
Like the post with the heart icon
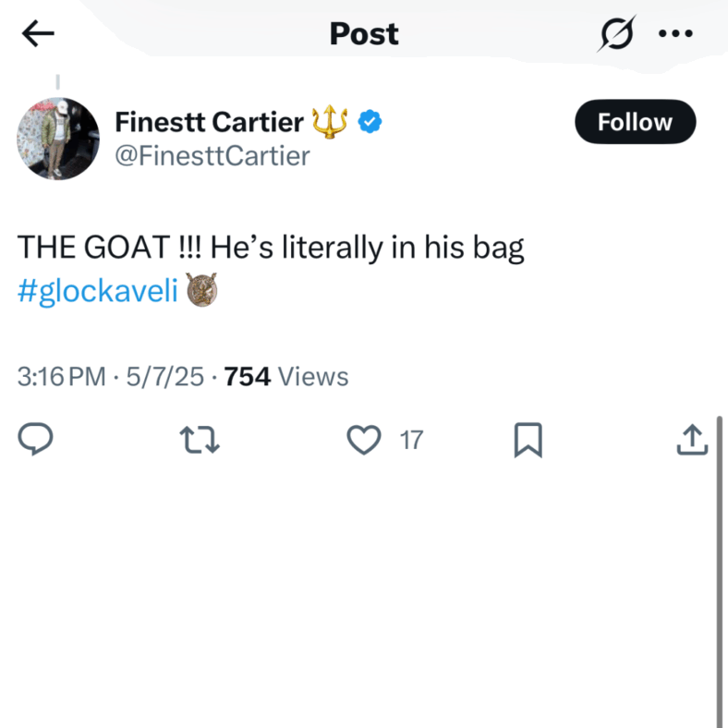[364, 439]
